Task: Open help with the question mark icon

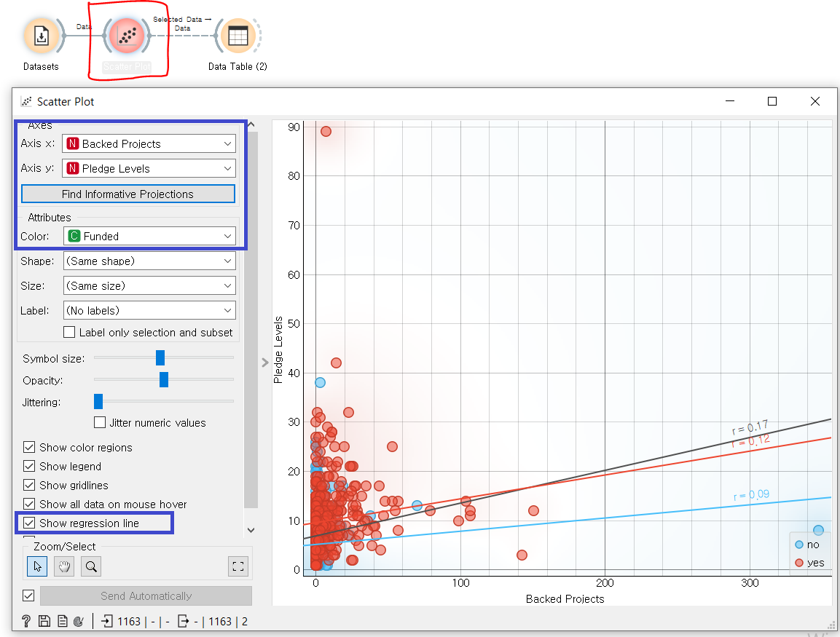Action: [x=26, y=621]
